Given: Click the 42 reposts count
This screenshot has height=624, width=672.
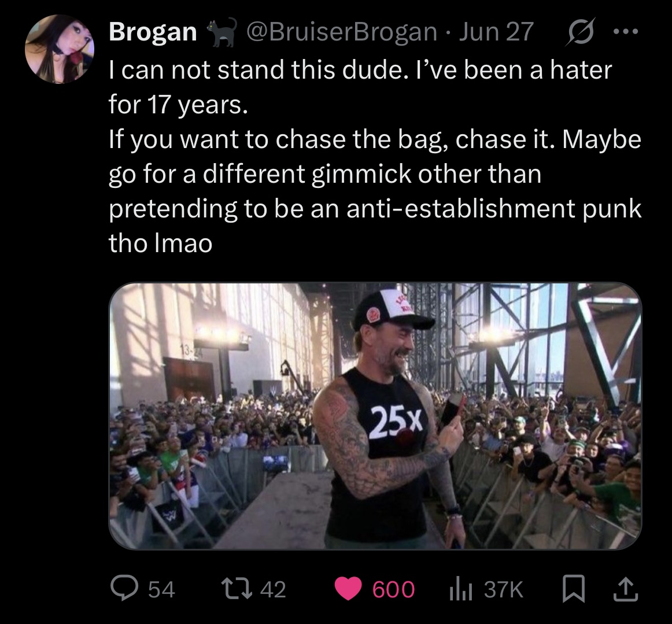Looking at the screenshot, I should 273,589.
